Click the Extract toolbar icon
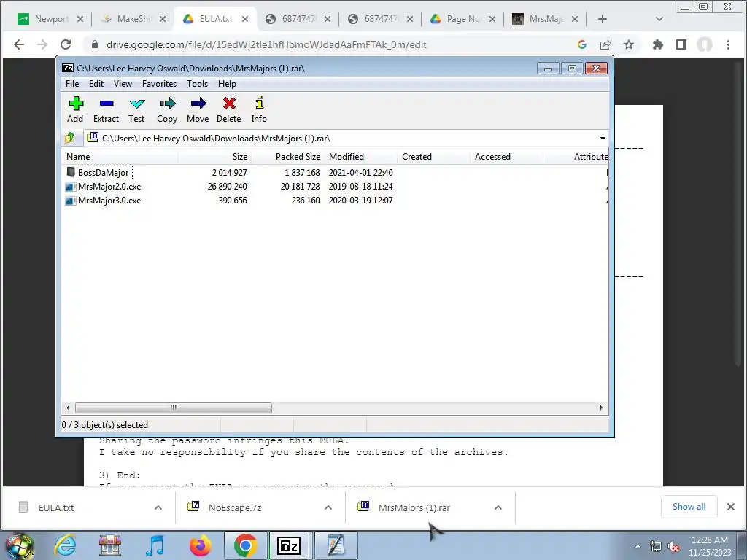Viewport: 747px width, 560px height. 107,104
